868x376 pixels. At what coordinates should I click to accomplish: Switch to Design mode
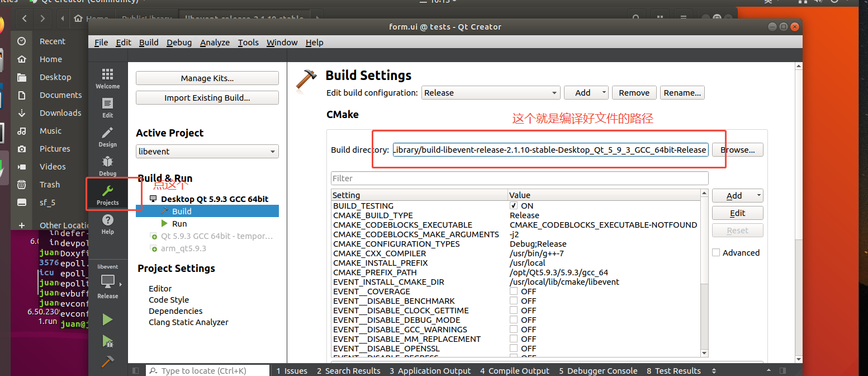(x=107, y=137)
